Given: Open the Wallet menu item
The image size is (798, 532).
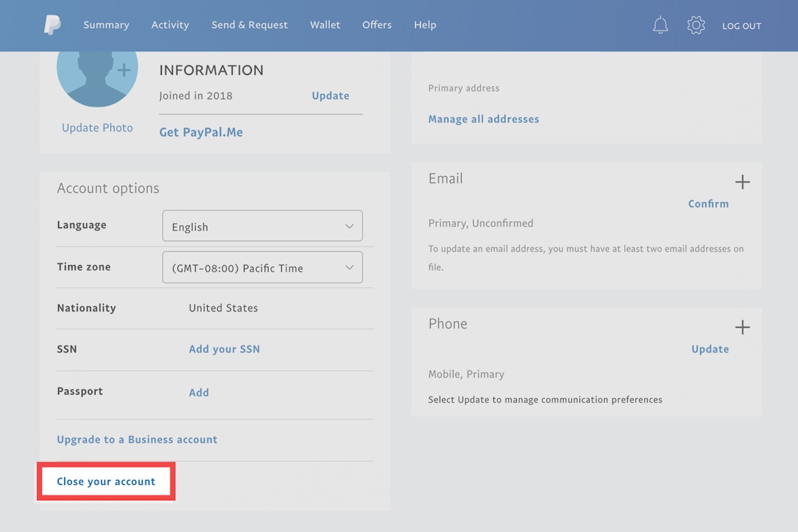Looking at the screenshot, I should 325,25.
